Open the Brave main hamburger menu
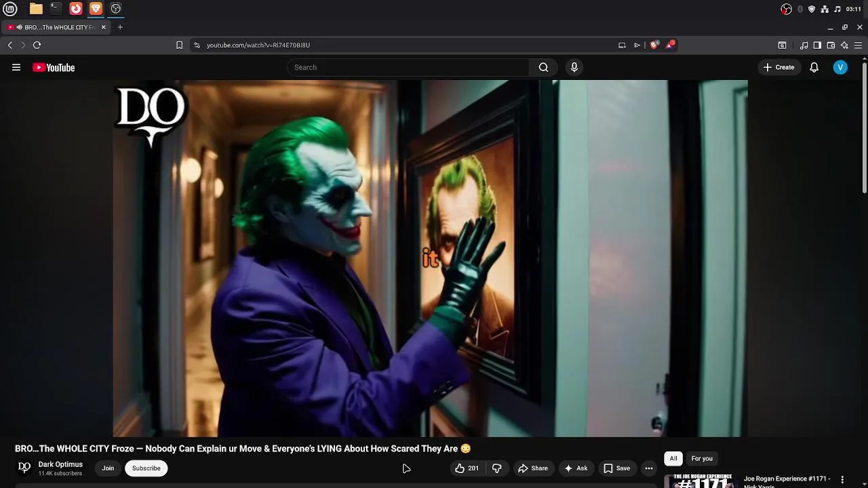 click(858, 45)
